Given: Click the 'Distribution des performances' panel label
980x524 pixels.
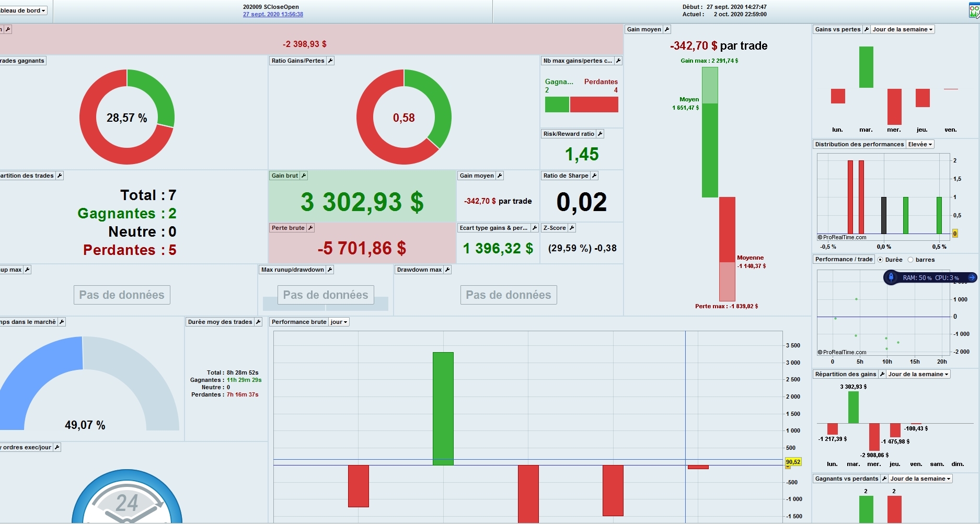Looking at the screenshot, I should click(859, 144).
